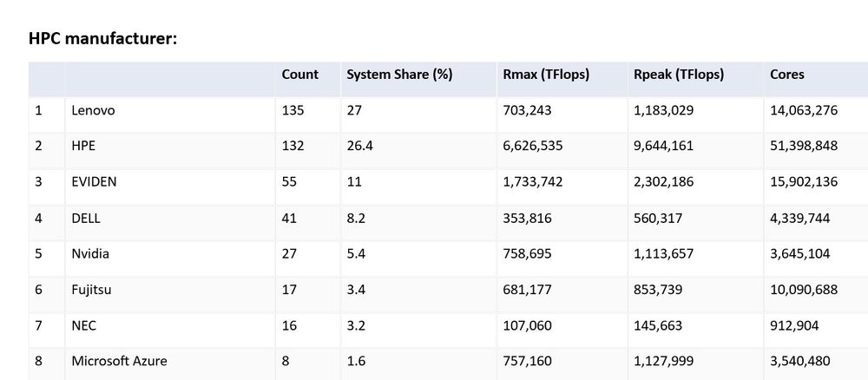Click NEC's Rmax value 107,060

click(527, 325)
